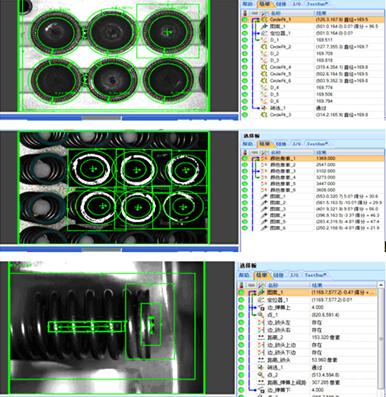
Task: Click the 边_销头左 edge presence icon
Action: pos(262,322)
